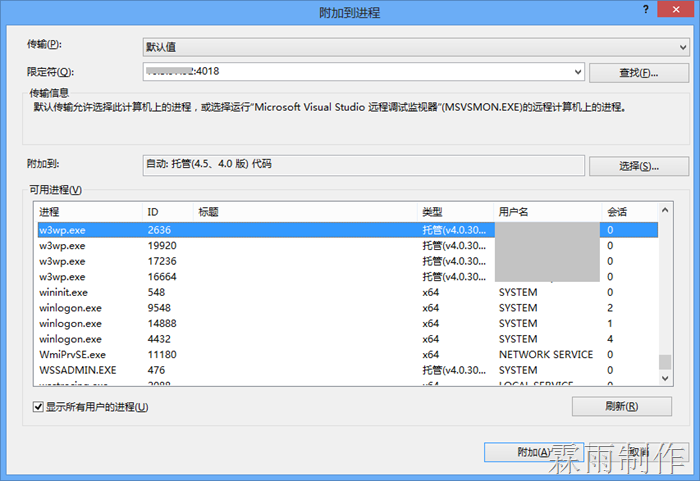Select the wininit.exe process row
This screenshot has width=700, height=481.
click(348, 293)
